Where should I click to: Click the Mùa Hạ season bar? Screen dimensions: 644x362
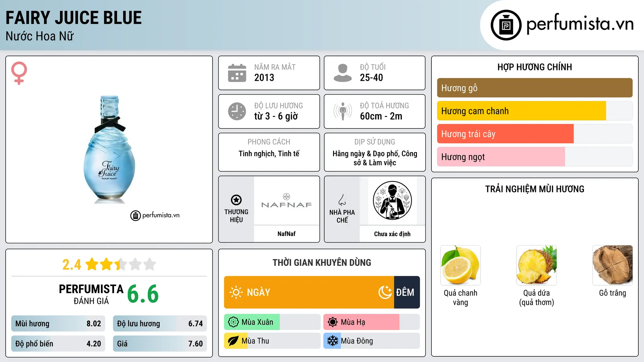pyautogui.click(x=372, y=322)
